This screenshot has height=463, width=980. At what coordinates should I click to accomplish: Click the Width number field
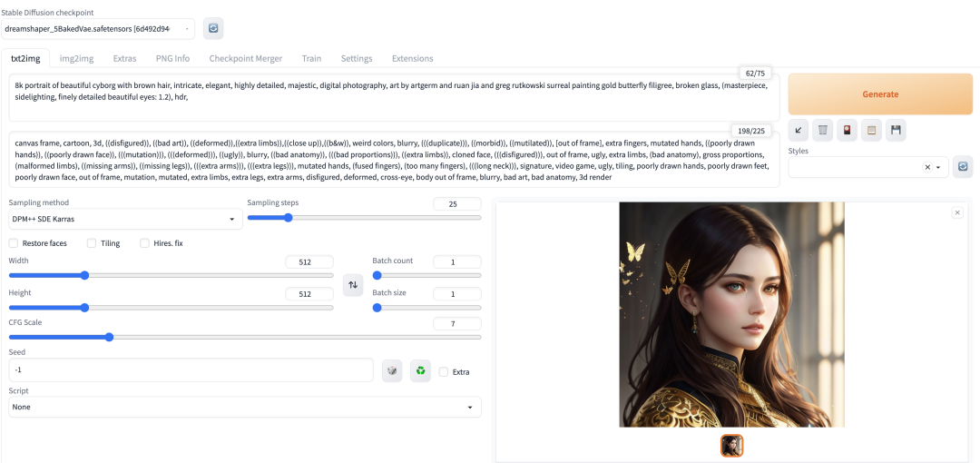coord(309,262)
